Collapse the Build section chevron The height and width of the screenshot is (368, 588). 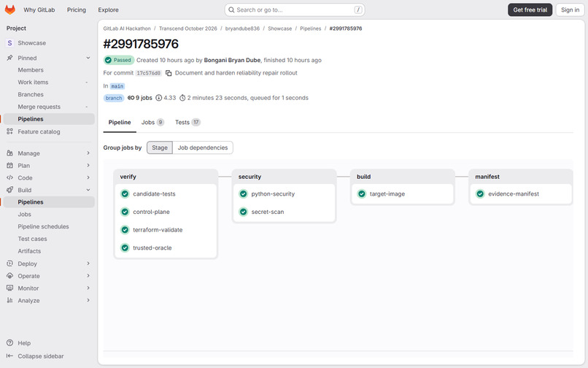[x=88, y=190]
